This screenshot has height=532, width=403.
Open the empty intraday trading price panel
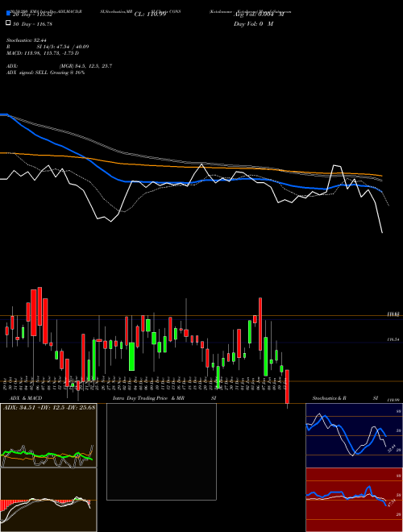coord(161,451)
